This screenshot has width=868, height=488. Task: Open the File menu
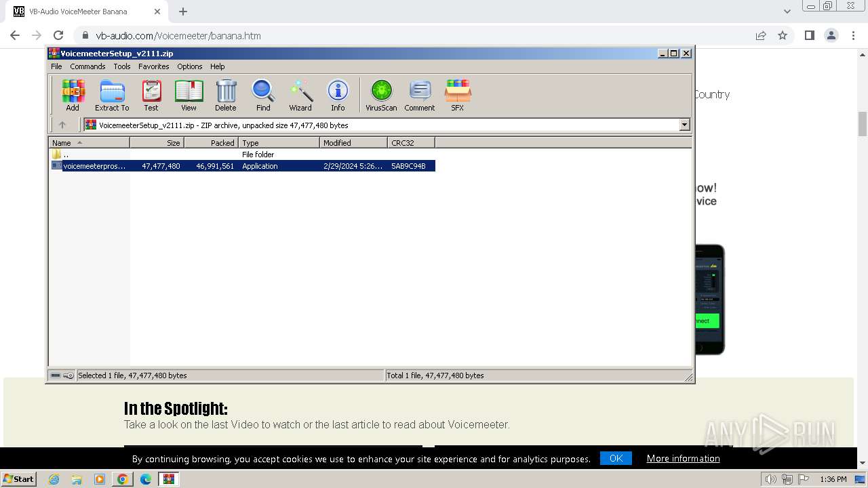pos(56,66)
